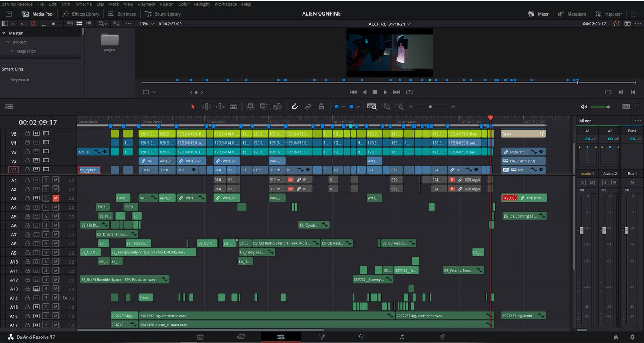Screen dimensions: 644x343
Task: Lock video track V2
Action: coord(27,160)
